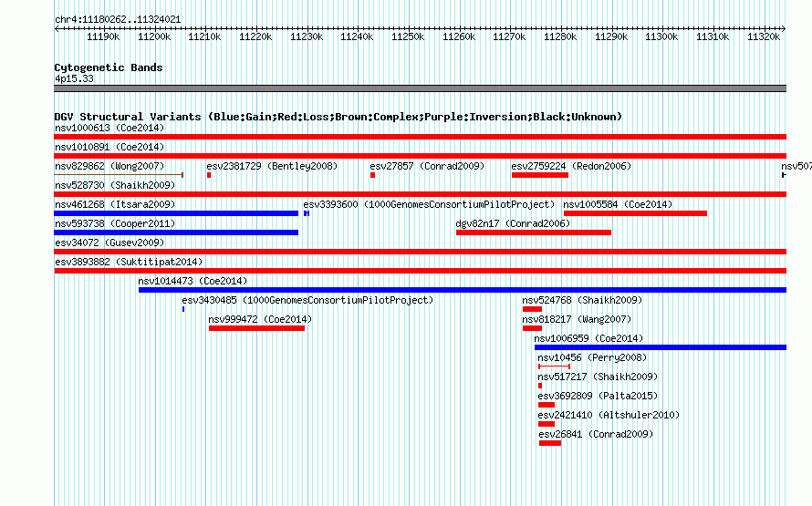812x506 pixels.
Task: Click the red bar under esv34072
Action: pyautogui.click(x=420, y=252)
